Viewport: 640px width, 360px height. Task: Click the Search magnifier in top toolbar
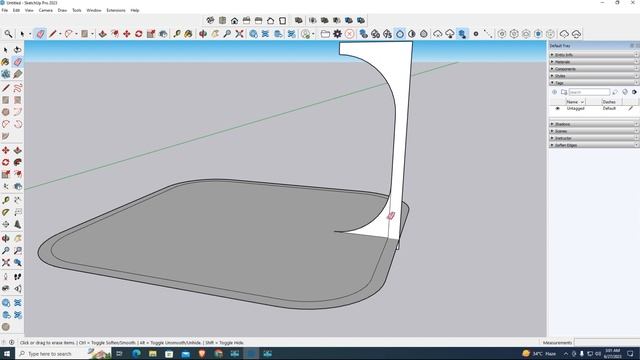tap(8, 34)
